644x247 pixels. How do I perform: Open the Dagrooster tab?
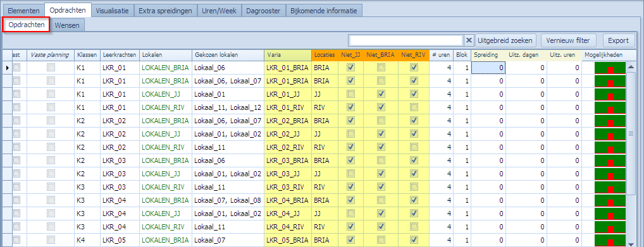[x=263, y=11]
